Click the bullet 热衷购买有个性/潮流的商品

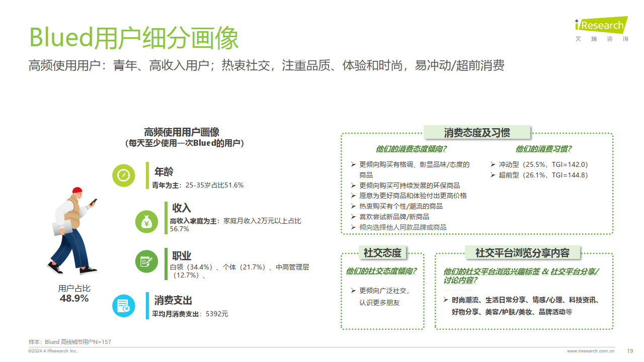(397, 206)
